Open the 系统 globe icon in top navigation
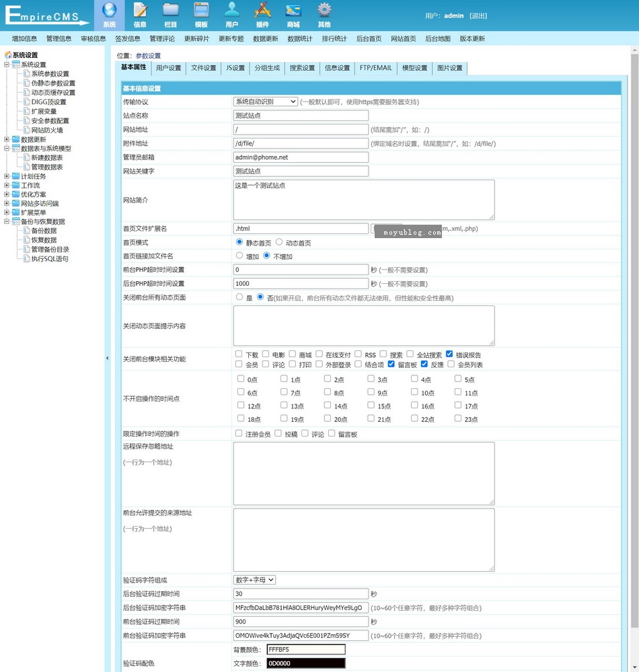 click(x=109, y=10)
